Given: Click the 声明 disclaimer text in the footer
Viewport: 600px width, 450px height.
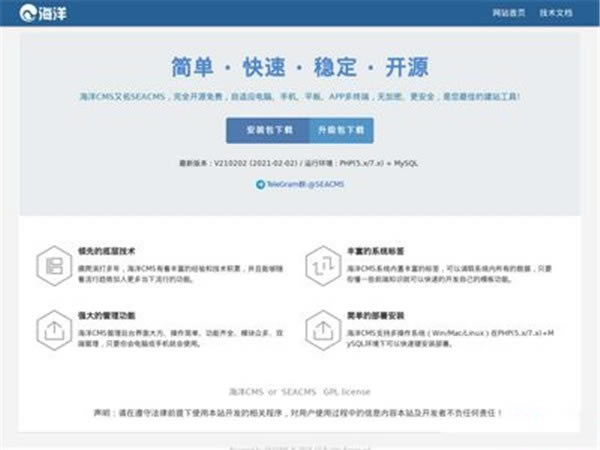Looking at the screenshot, I should [x=298, y=413].
